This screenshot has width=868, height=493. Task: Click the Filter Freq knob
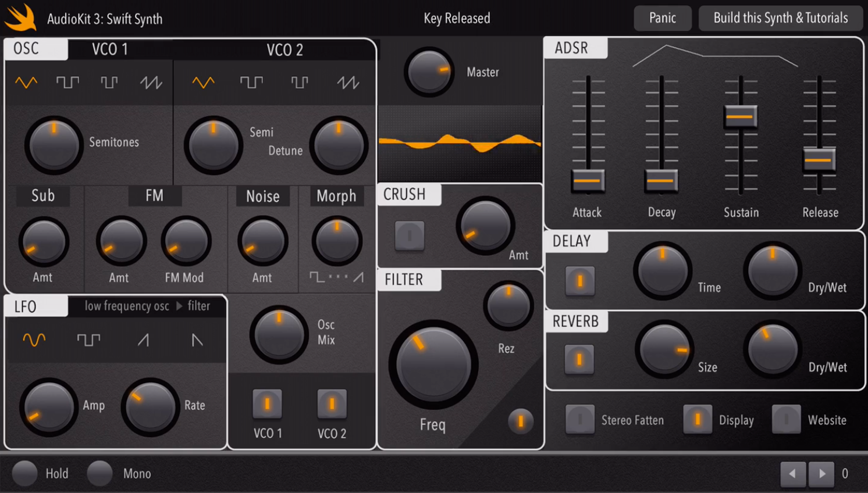(x=433, y=365)
